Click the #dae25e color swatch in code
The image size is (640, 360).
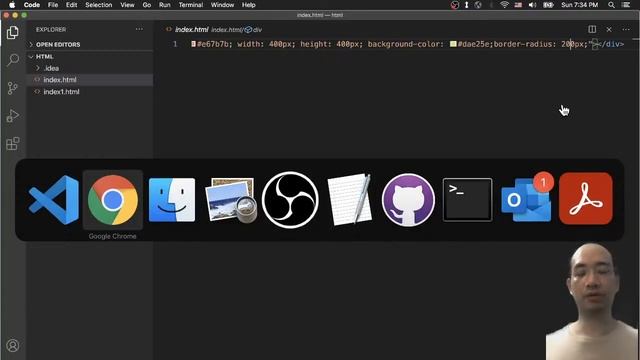pyautogui.click(x=453, y=44)
